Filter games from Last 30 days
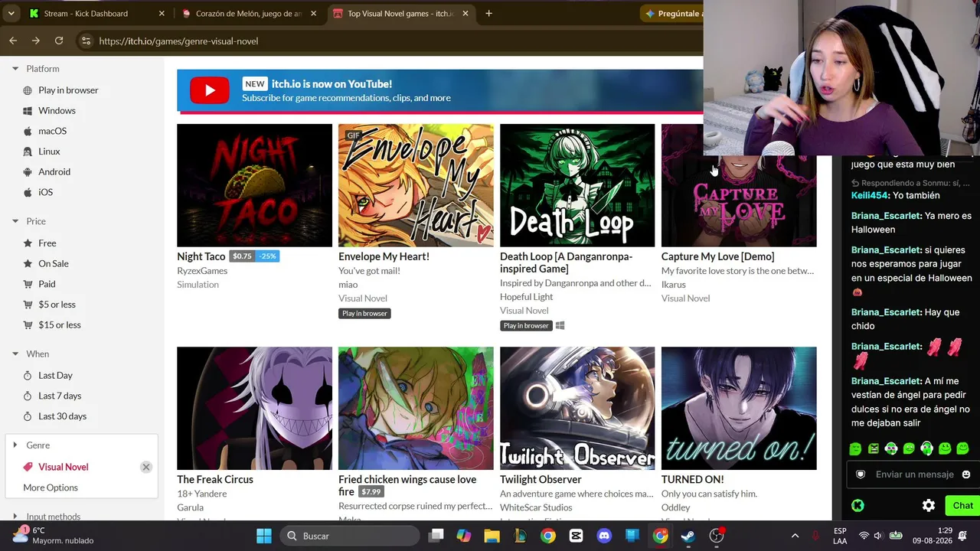 click(x=62, y=416)
